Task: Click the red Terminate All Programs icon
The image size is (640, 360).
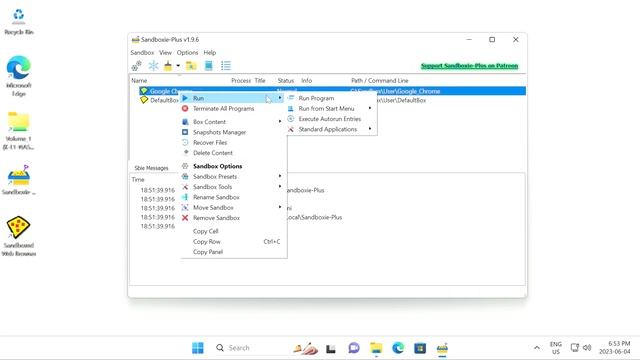Action: coord(185,109)
